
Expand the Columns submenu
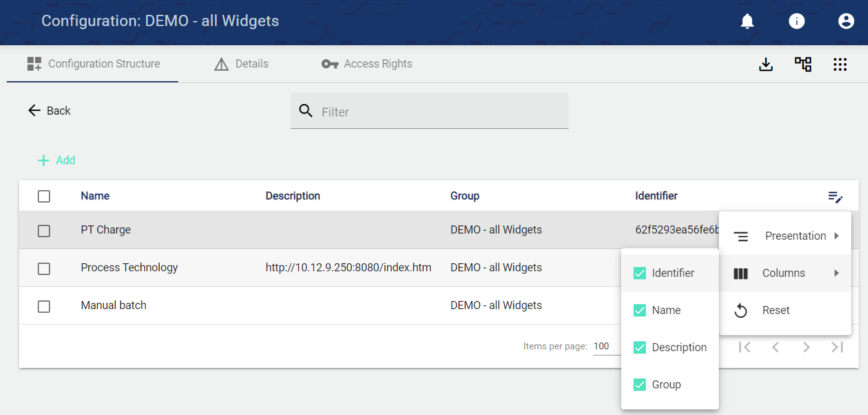tap(785, 273)
